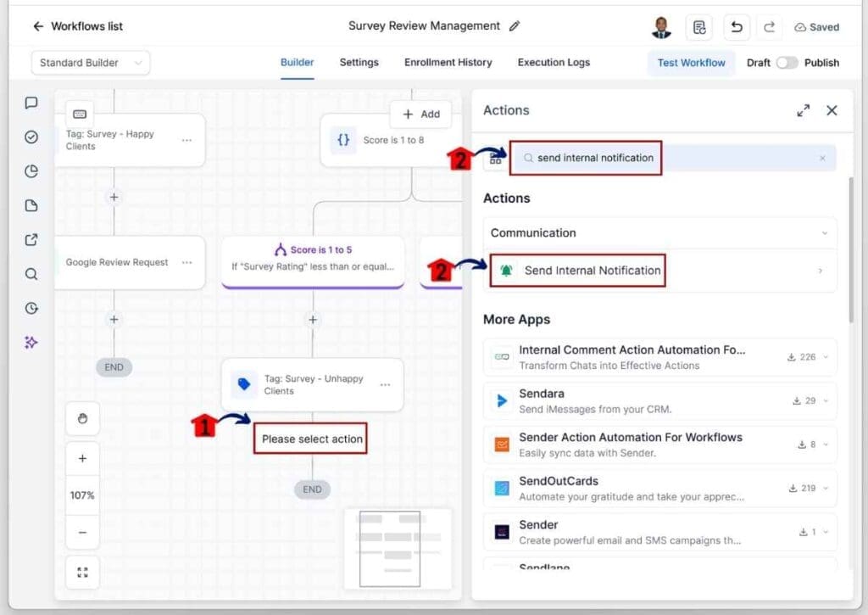Select the Score is 1 to 5 branch
The image size is (868, 615).
click(313, 261)
